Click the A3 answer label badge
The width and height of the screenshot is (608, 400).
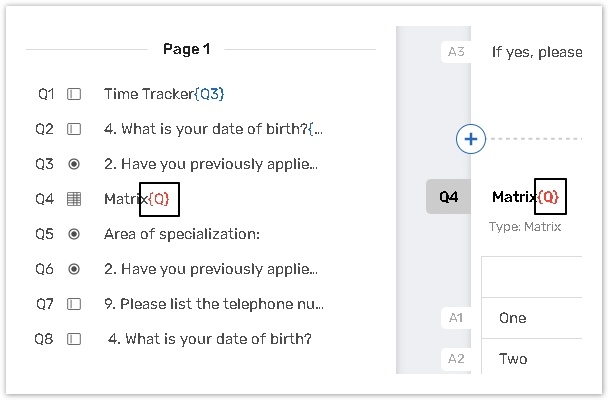(x=455, y=52)
